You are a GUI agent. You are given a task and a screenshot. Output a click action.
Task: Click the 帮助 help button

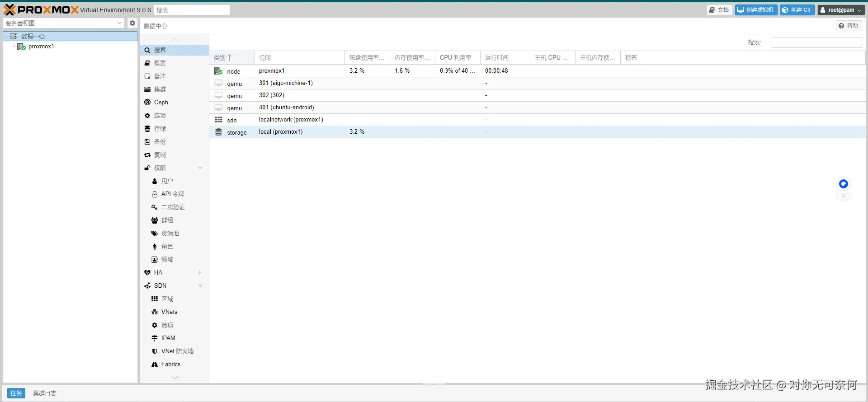849,26
